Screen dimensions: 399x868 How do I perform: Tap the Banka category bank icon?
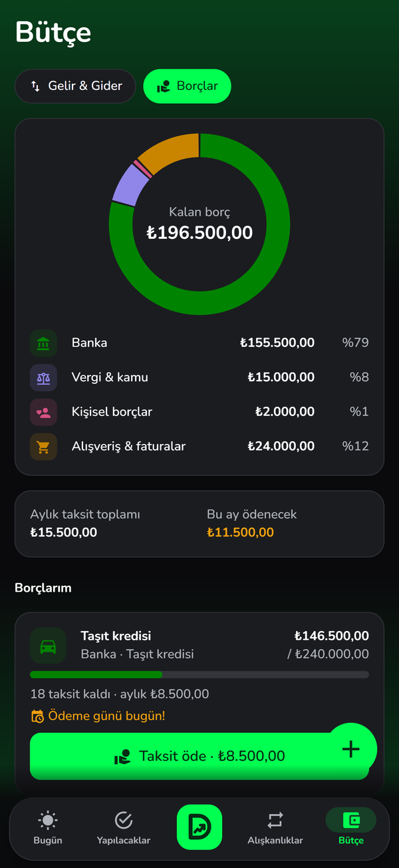point(44,343)
